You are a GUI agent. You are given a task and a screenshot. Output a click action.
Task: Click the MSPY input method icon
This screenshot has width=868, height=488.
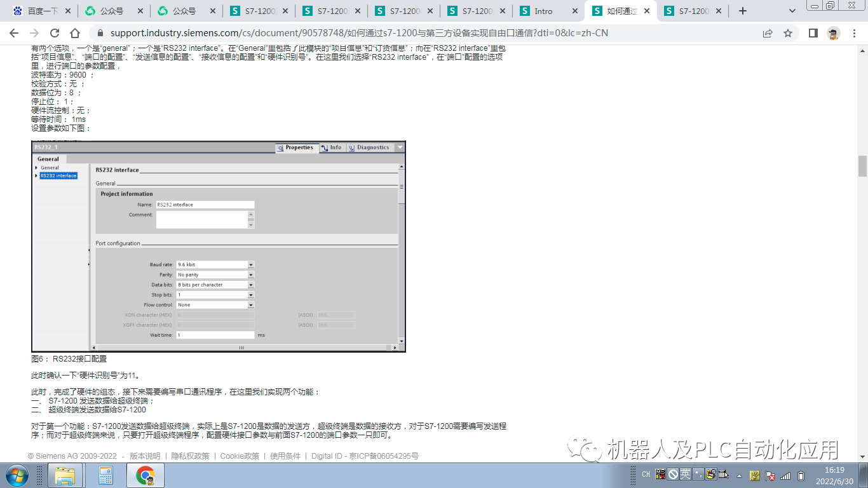click(661, 474)
